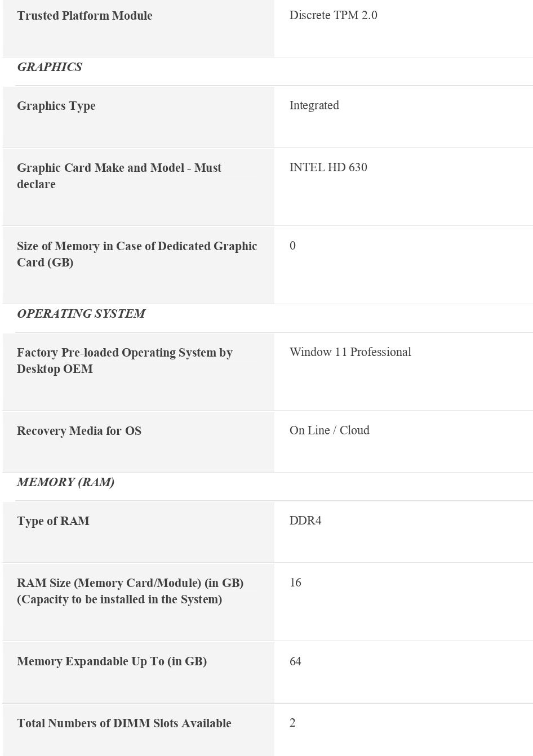The width and height of the screenshot is (533, 756).
Task: Click the DDR4 value
Action: pos(305,521)
